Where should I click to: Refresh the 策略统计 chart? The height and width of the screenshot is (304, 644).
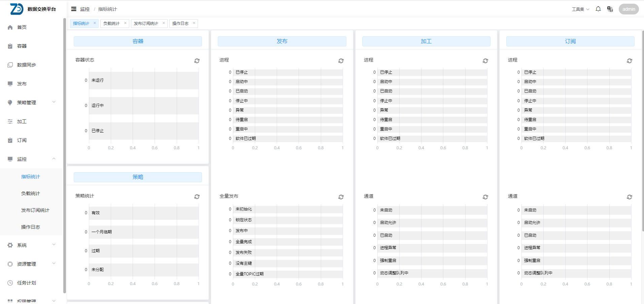tap(197, 197)
